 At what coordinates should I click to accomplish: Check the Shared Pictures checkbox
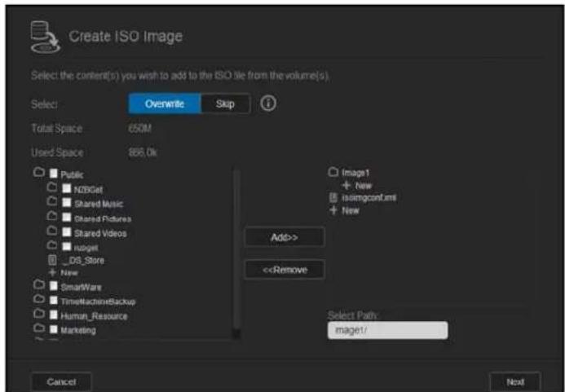(66, 218)
